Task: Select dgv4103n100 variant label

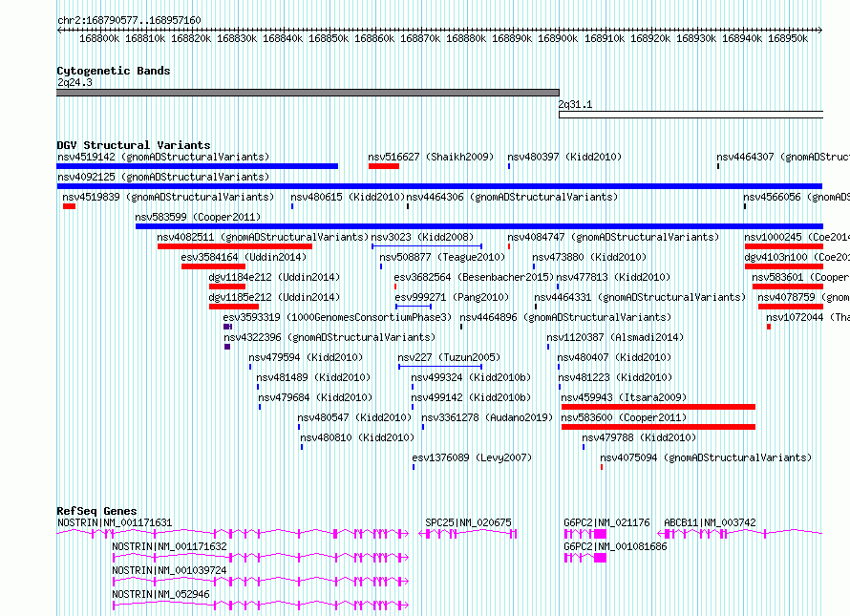Action: 797,257
